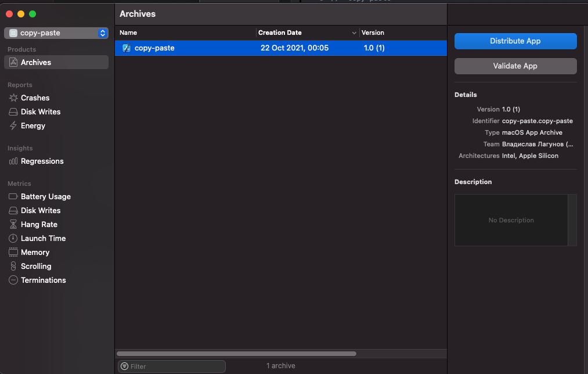
Task: Sort archives by Creation Date header
Action: click(280, 33)
